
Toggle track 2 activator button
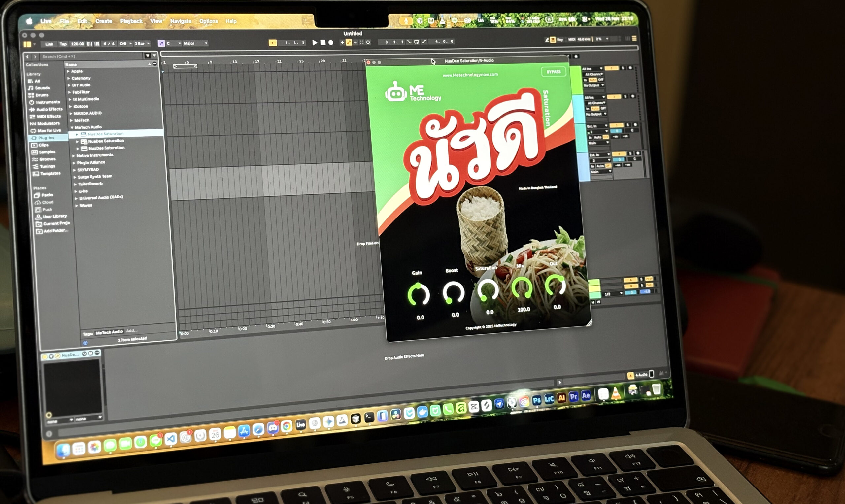pos(614,97)
